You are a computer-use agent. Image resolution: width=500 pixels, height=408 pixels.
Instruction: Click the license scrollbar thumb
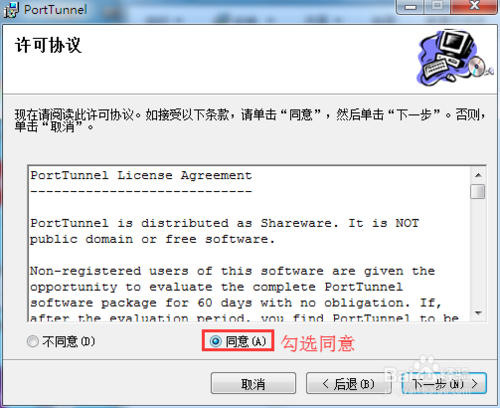(x=478, y=191)
